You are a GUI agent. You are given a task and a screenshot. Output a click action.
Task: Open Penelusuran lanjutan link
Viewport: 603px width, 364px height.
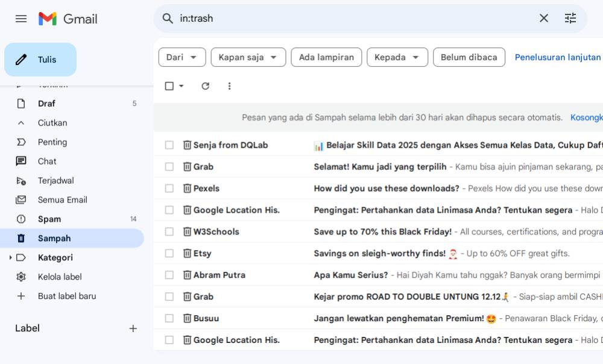coord(558,57)
